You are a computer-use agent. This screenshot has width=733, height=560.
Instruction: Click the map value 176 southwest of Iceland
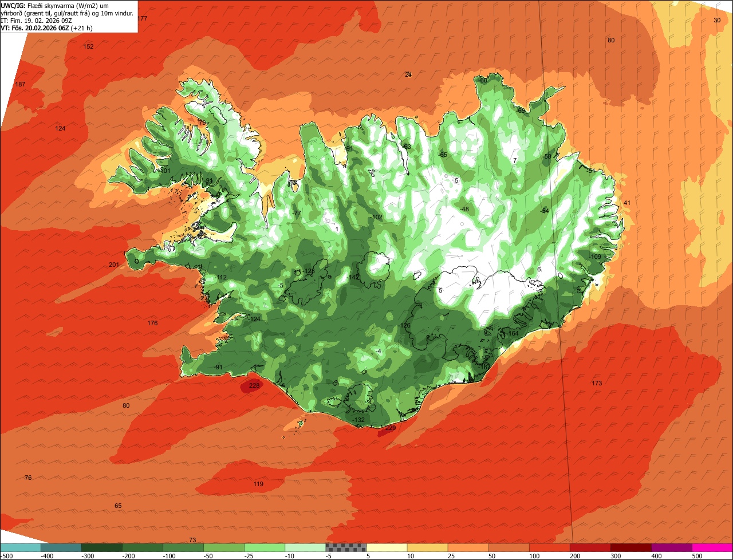[x=152, y=324]
